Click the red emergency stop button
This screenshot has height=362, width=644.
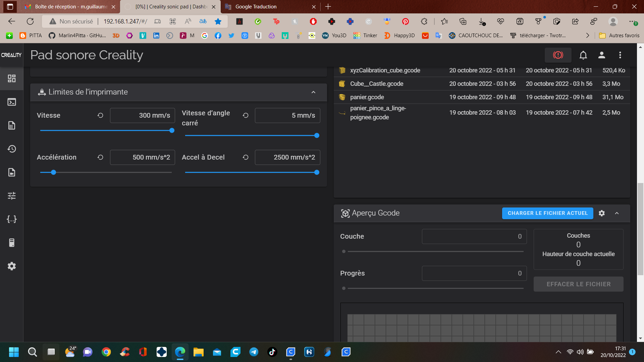[x=558, y=55]
